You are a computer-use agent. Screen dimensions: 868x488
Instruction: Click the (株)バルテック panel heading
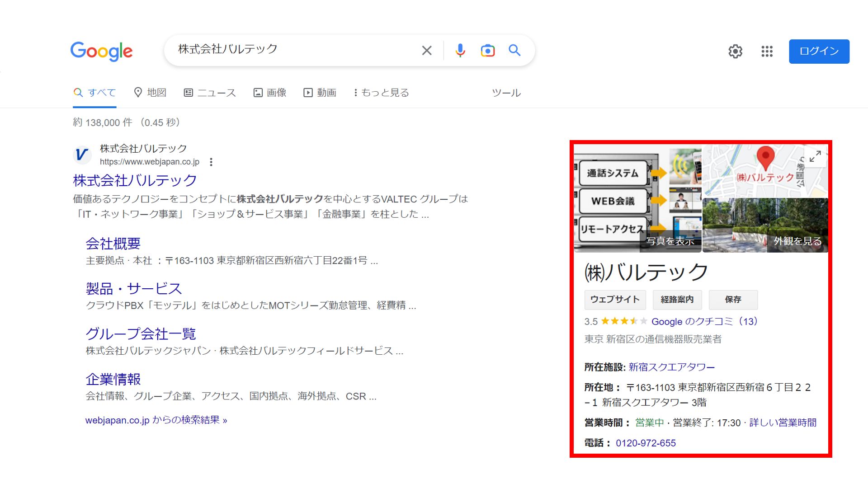click(x=646, y=272)
